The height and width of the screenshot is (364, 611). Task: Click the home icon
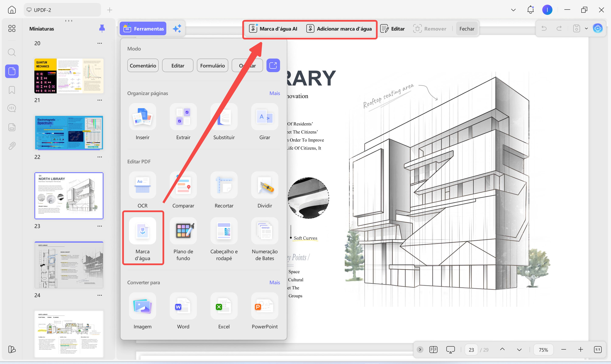point(12,10)
